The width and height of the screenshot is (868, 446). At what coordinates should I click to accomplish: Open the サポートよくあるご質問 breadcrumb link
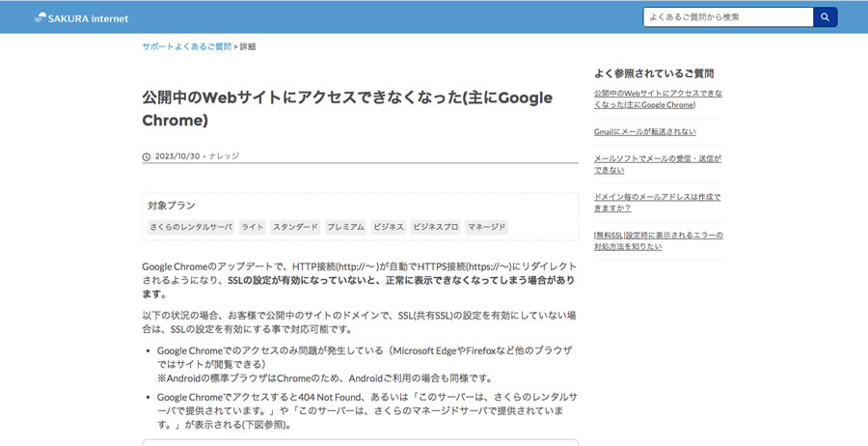point(186,47)
